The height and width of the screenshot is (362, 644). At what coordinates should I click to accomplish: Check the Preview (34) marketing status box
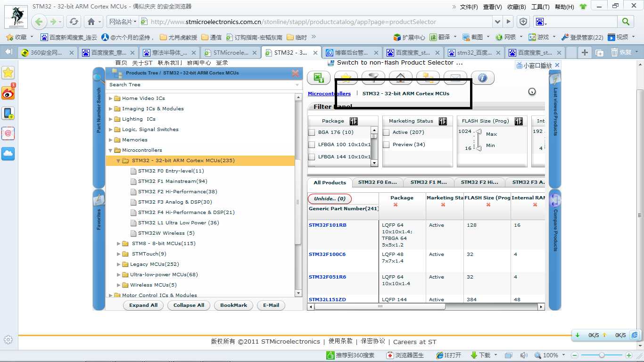click(387, 145)
